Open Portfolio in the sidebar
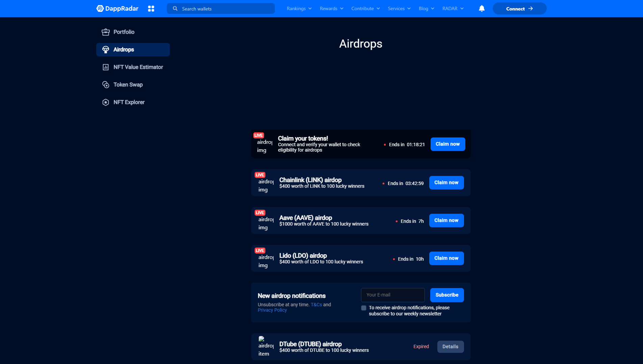The width and height of the screenshot is (643, 364). [x=133, y=32]
